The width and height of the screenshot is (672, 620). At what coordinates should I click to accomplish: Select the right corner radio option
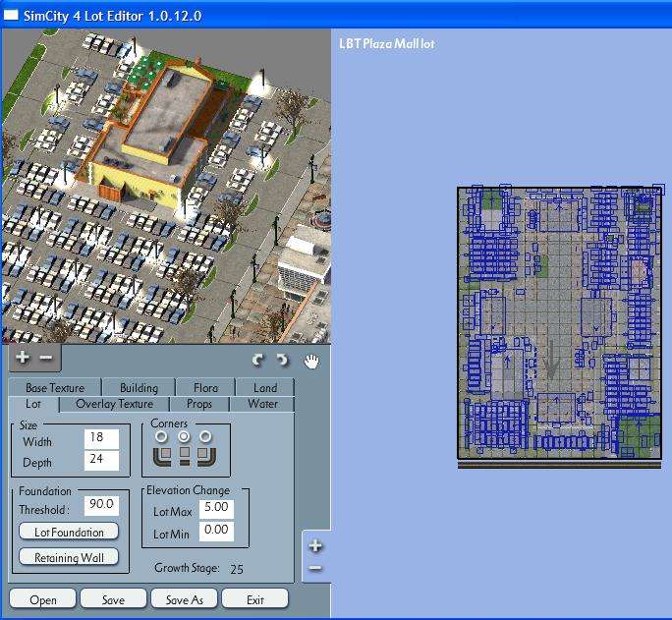click(205, 436)
